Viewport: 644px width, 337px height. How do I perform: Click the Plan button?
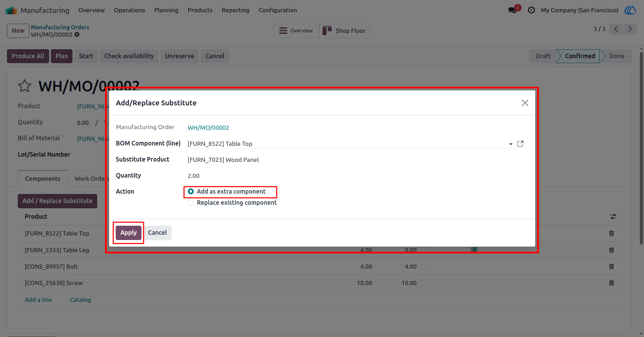[62, 56]
